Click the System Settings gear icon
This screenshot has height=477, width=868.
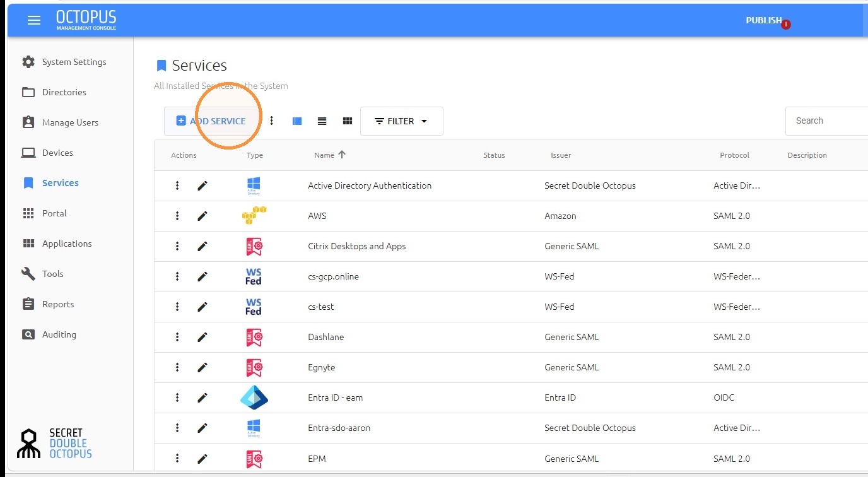click(x=28, y=62)
